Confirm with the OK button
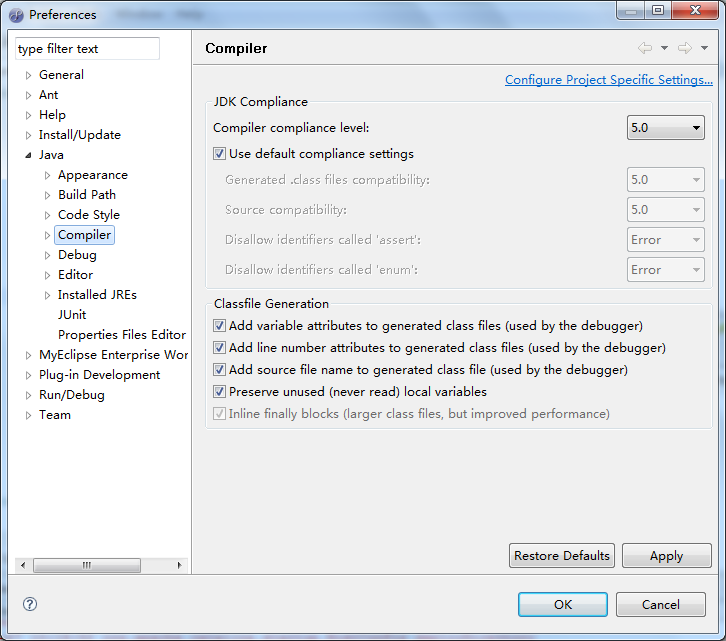726x641 pixels. pyautogui.click(x=563, y=604)
